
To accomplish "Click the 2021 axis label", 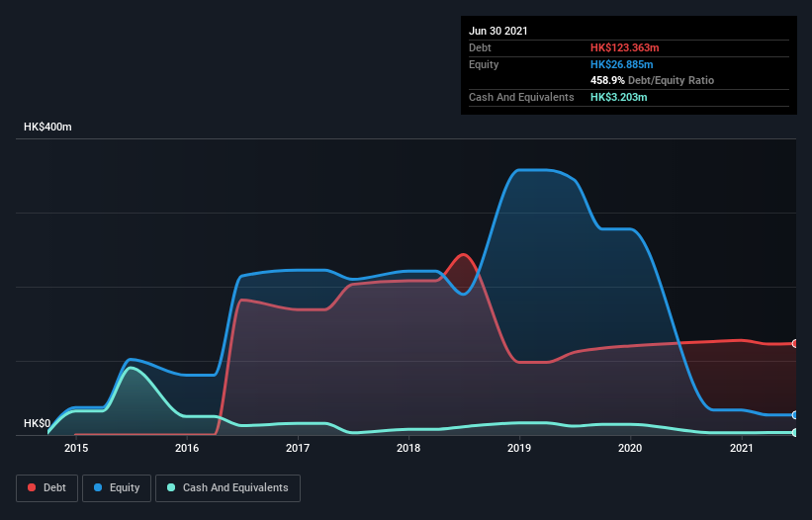I will tap(742, 448).
